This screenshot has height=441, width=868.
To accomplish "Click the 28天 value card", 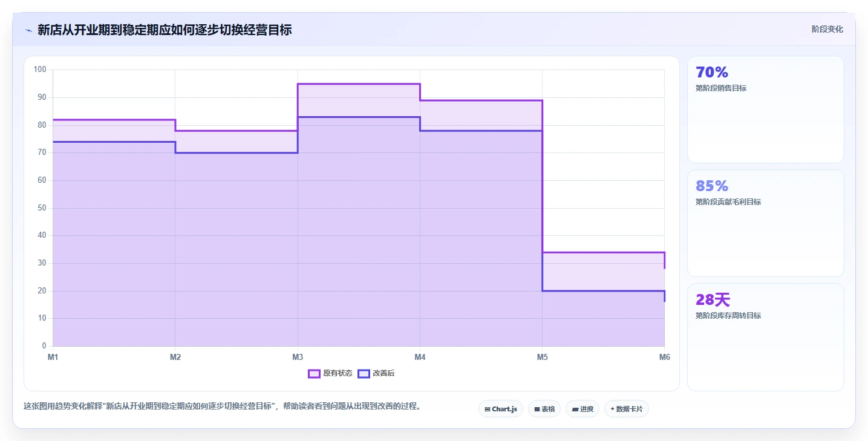I will pos(765,337).
